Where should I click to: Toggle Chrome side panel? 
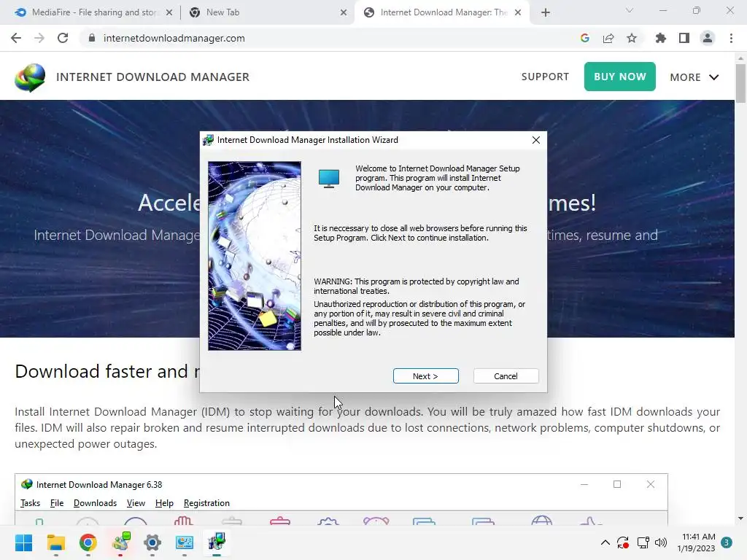click(x=684, y=38)
